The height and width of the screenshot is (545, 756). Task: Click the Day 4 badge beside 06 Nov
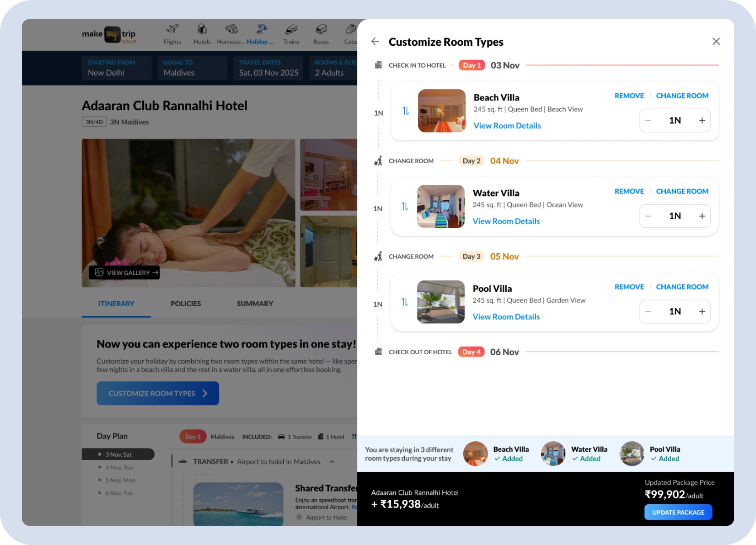[x=471, y=352]
